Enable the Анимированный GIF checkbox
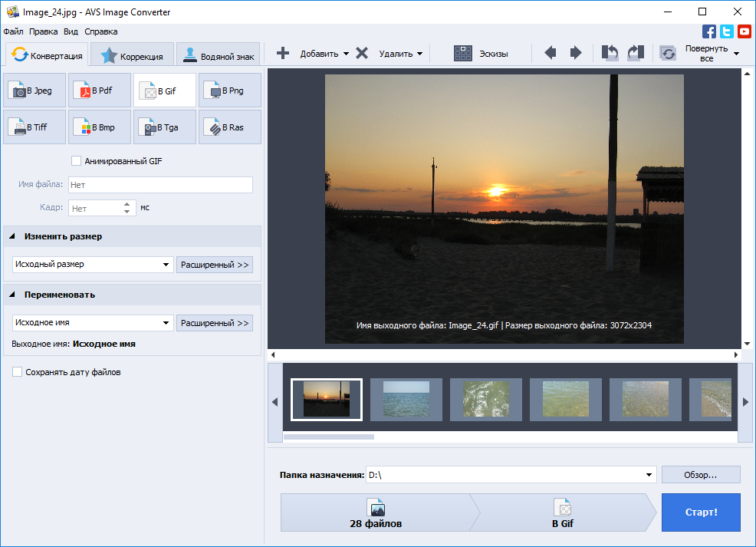This screenshot has width=756, height=547. 76,161
